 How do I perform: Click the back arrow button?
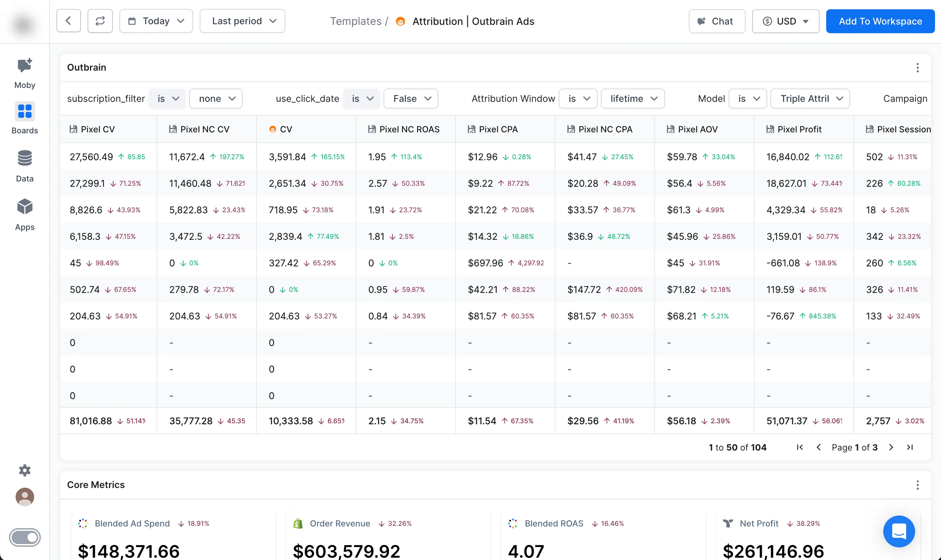click(68, 21)
